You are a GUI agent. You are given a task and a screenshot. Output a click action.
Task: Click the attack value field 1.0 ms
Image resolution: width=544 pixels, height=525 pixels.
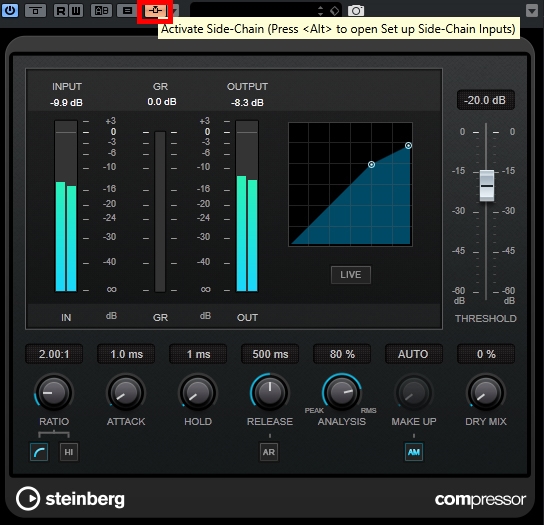tap(126, 354)
